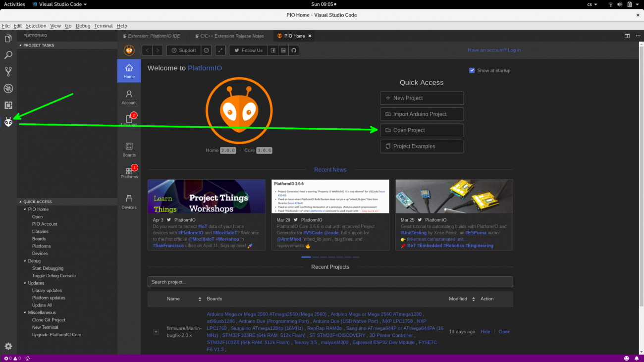Open the Account section in PIO sidebar

tap(129, 97)
